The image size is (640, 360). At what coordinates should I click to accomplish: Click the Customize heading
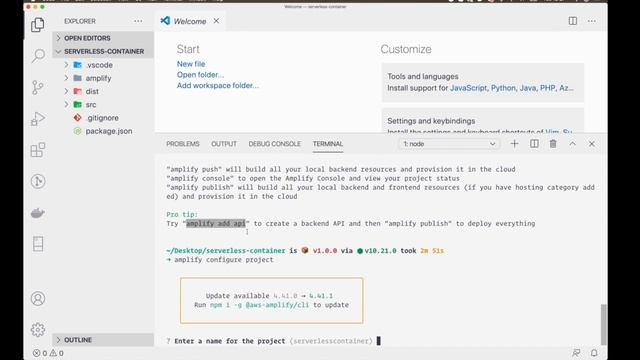(406, 49)
